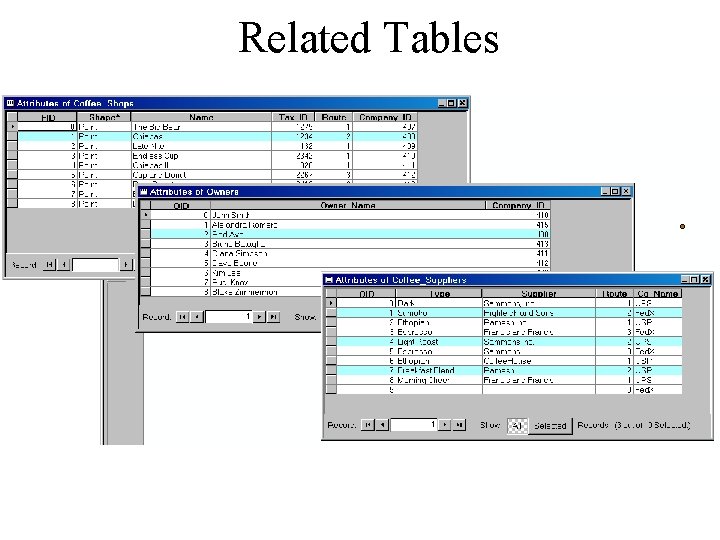Click the table icon in Coffee_Shops title bar

pyautogui.click(x=11, y=103)
